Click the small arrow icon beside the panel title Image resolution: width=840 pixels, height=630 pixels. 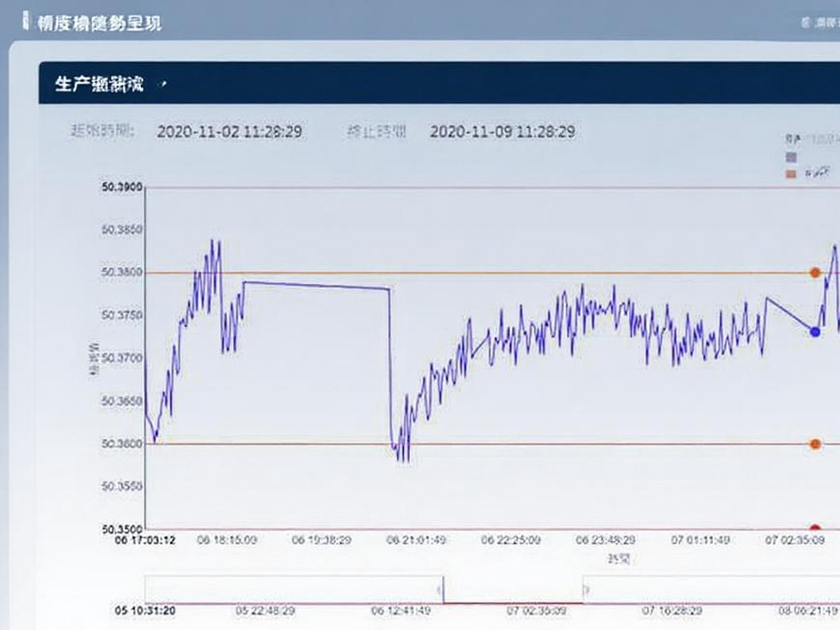point(163,84)
